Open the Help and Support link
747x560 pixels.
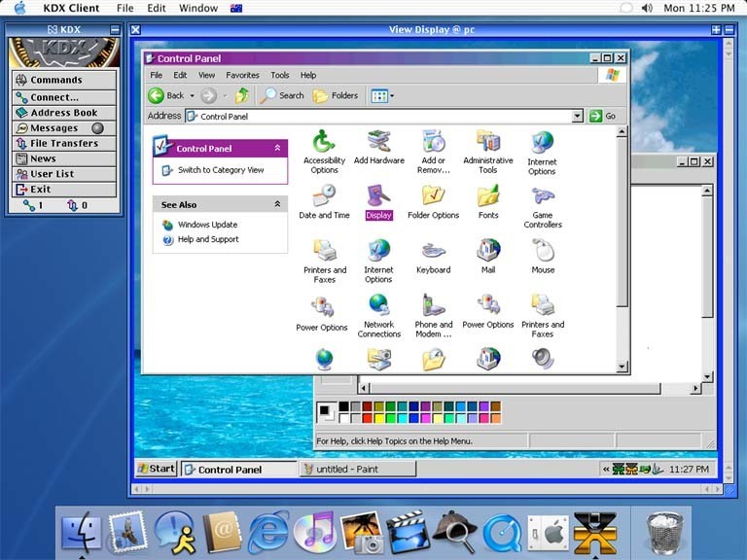point(208,239)
